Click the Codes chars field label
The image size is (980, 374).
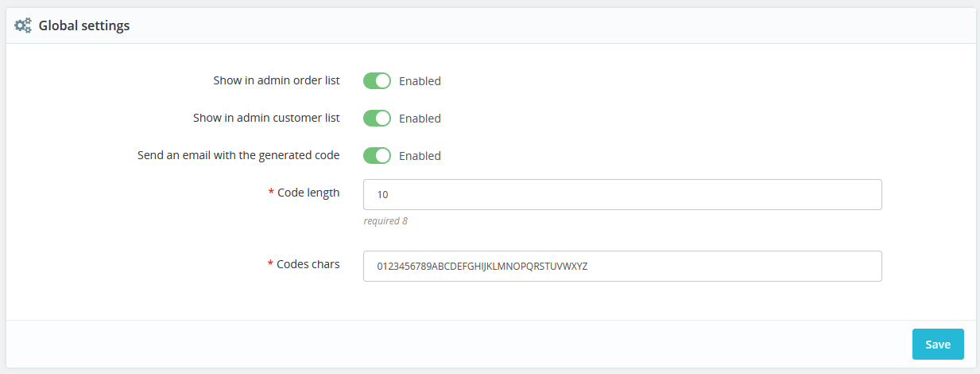[308, 264]
